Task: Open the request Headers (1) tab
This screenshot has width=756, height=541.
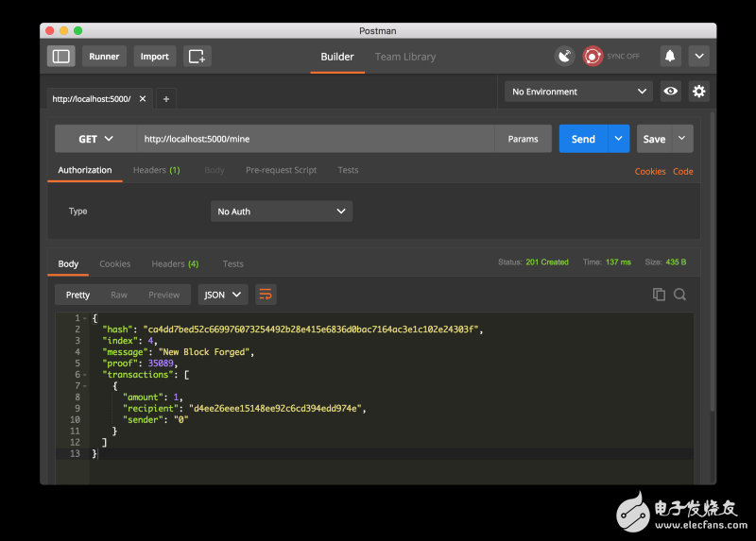Action: click(x=156, y=170)
